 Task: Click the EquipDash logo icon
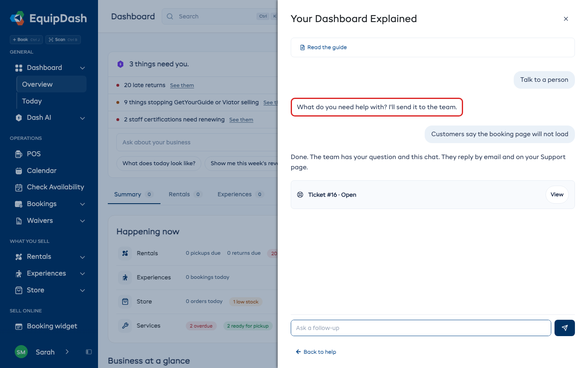[x=17, y=18]
